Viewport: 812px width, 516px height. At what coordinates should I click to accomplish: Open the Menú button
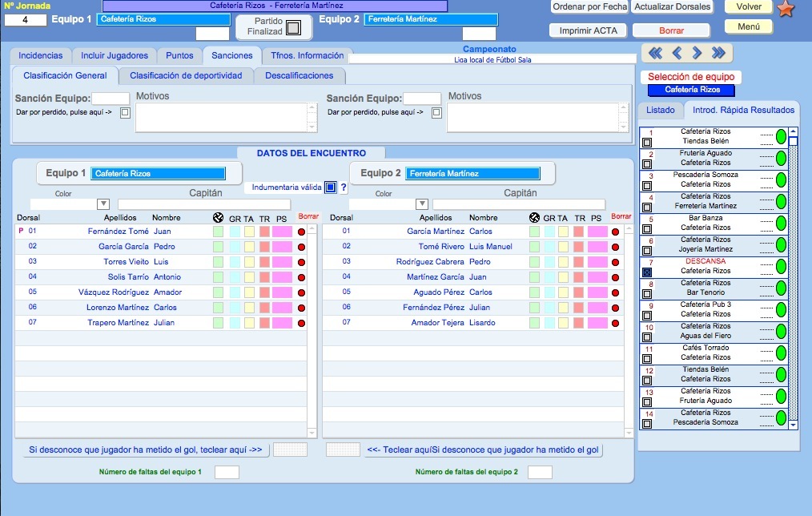click(749, 26)
